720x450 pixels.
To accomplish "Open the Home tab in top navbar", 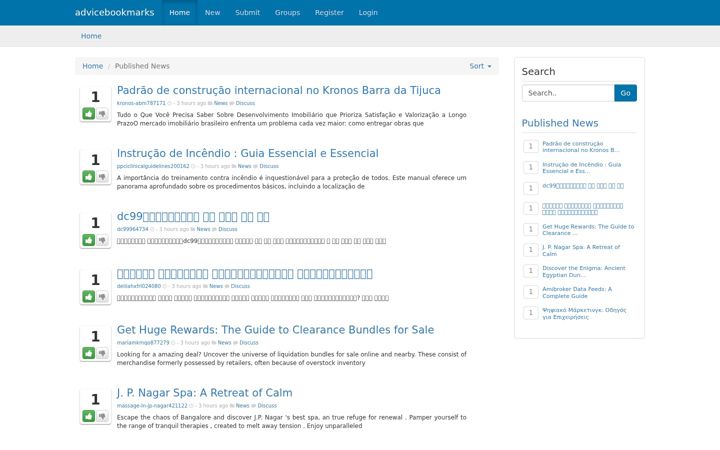I will (180, 12).
